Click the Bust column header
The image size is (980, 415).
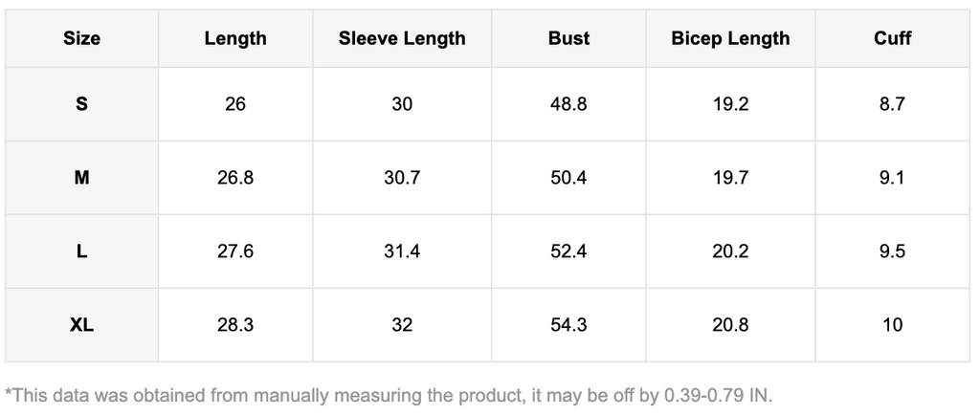coord(568,39)
